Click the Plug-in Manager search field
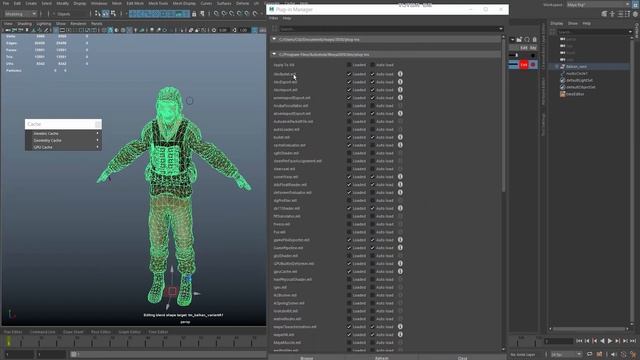Screen dimensions: 640x360 388,29
